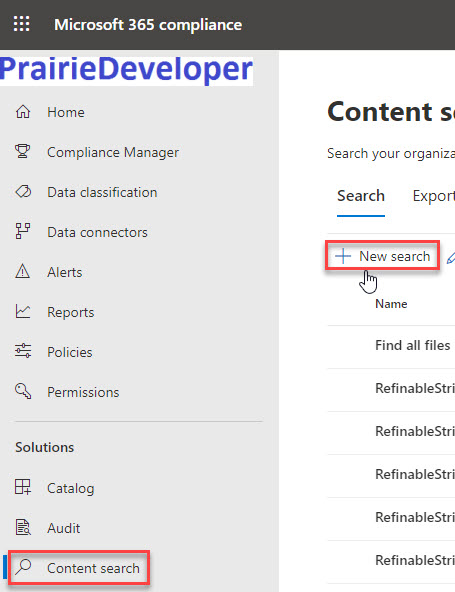This screenshot has height=592, width=455.
Task: Open the app launcher grid icon
Action: (x=22, y=24)
